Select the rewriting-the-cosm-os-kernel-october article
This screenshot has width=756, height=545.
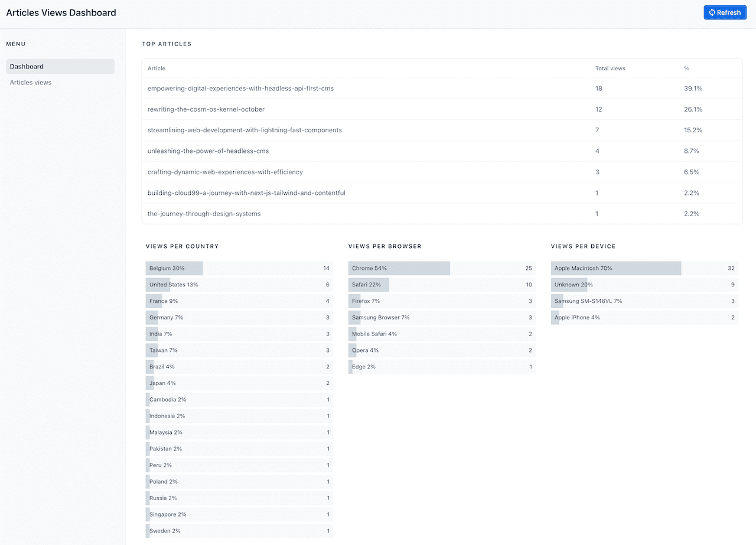pos(206,109)
